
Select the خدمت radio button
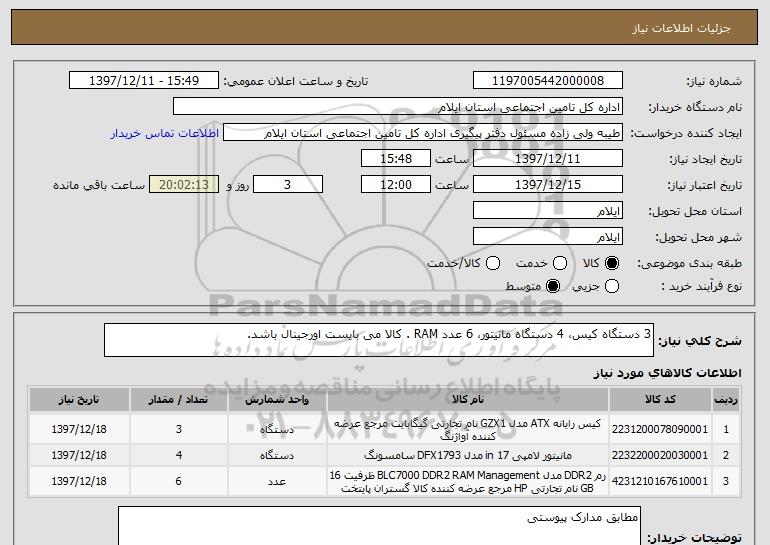[x=560, y=264]
